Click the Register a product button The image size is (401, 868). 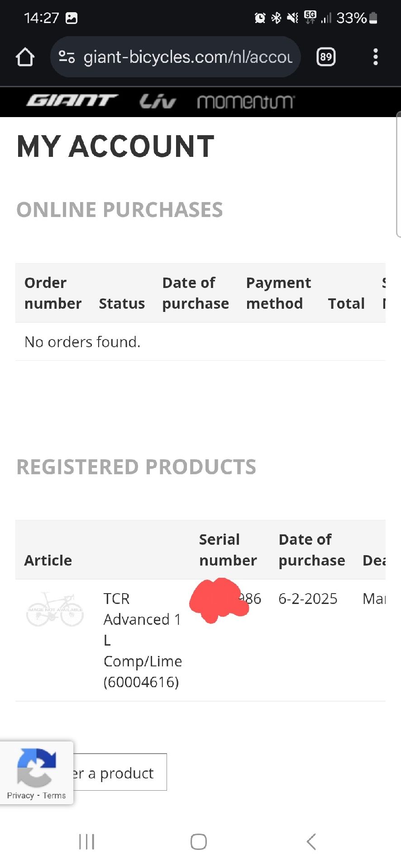(120, 773)
